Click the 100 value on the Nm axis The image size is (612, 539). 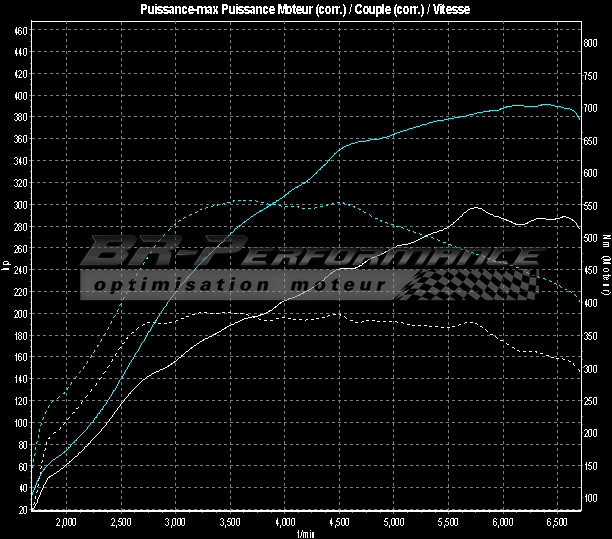[591, 498]
